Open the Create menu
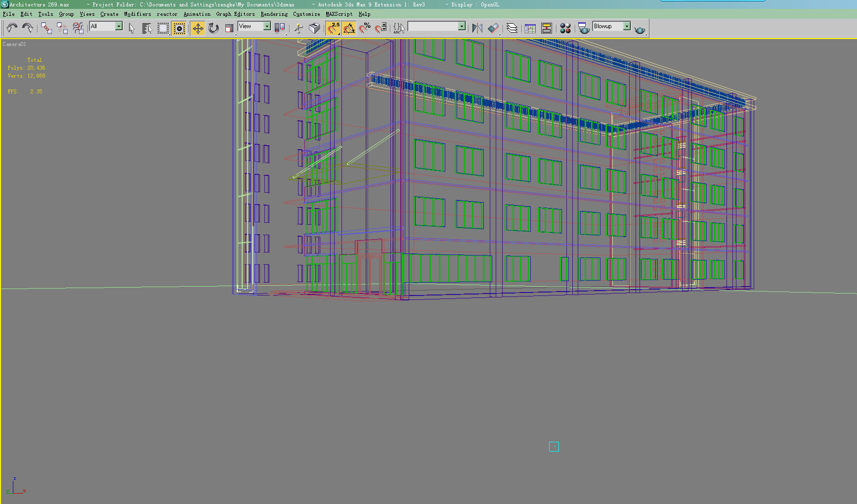The height and width of the screenshot is (504, 857). [x=109, y=14]
